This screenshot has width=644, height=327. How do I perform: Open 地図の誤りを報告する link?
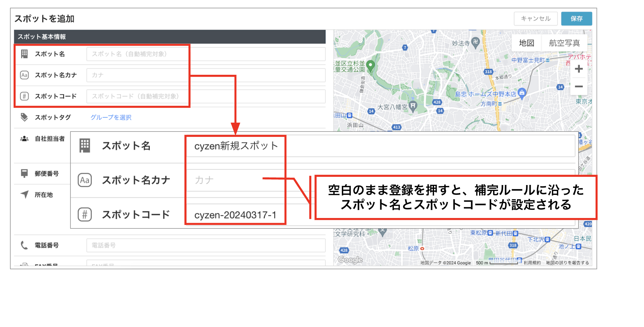(x=567, y=263)
